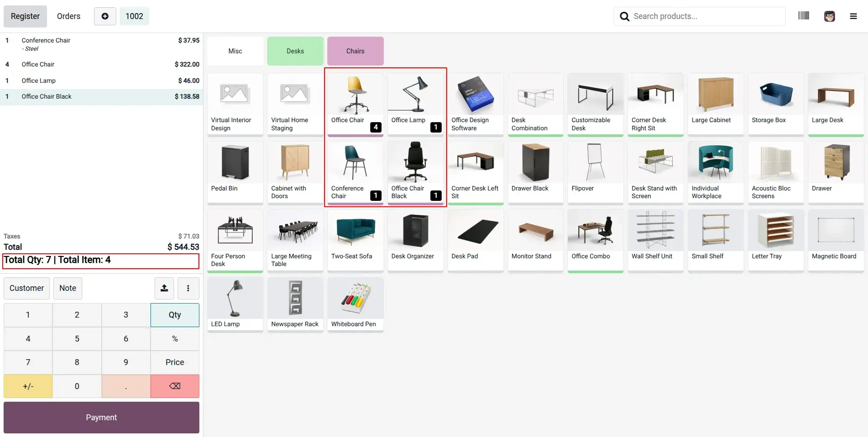Add Pedal Bin product
This screenshot has height=437, width=868.
235,173
